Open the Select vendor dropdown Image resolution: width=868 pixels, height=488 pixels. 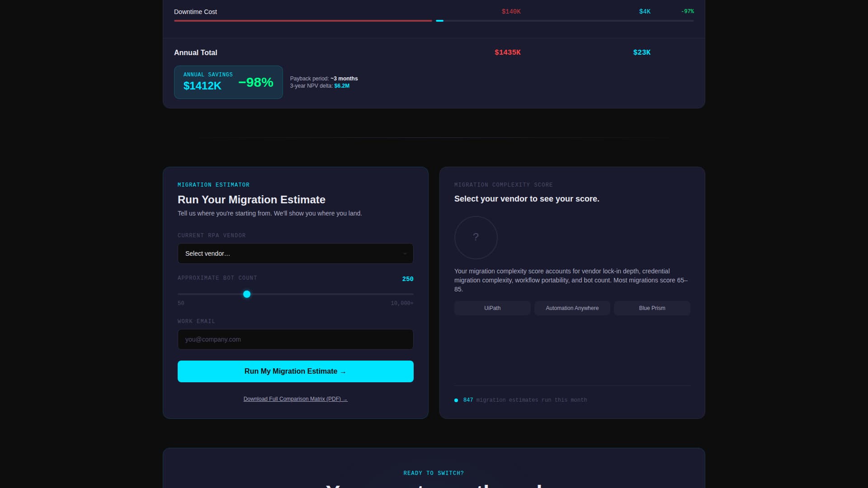coord(295,253)
